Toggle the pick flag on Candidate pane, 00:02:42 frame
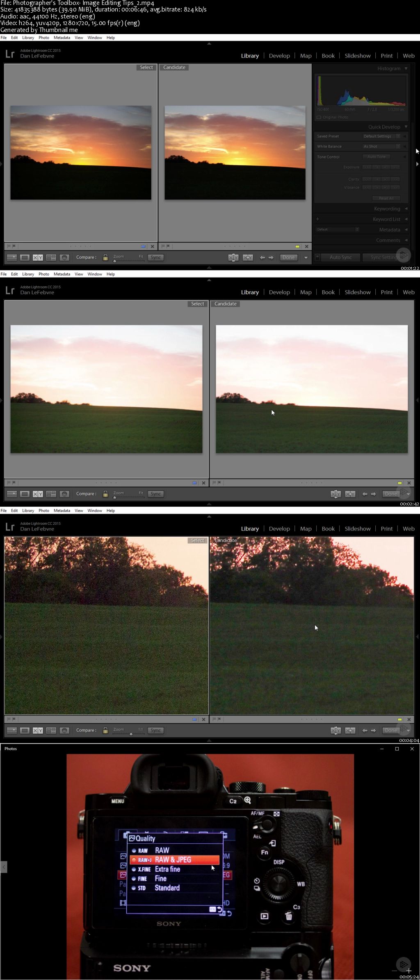This screenshot has height=980, width=420. point(214,483)
